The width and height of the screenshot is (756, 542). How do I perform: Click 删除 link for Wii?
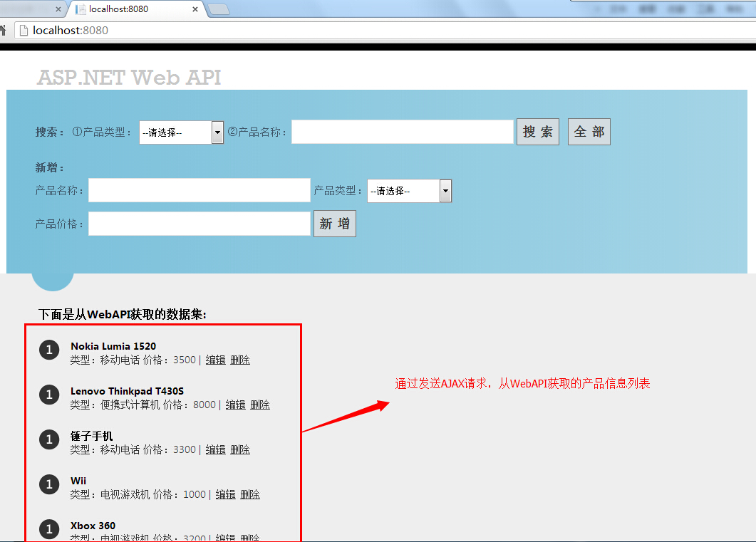coord(250,494)
